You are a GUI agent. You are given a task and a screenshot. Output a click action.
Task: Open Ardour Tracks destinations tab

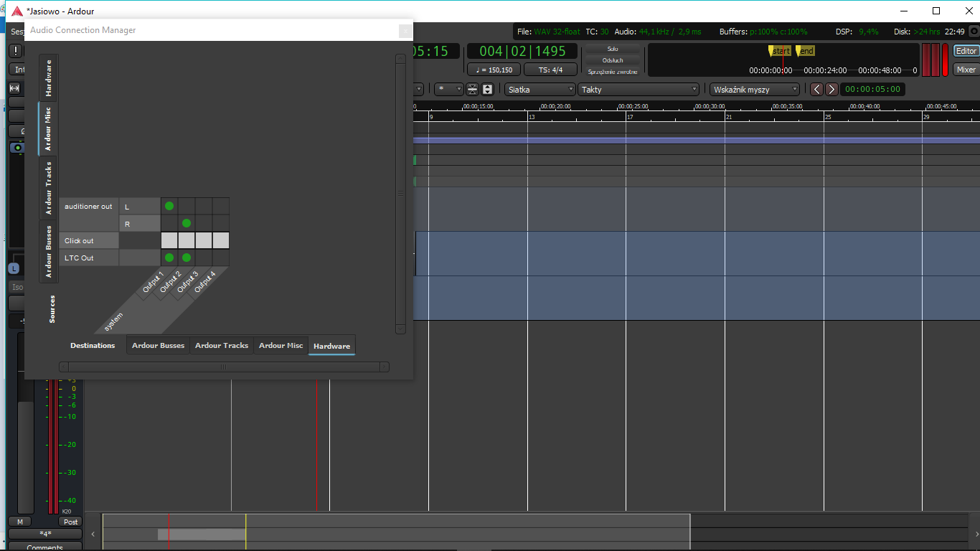point(222,345)
